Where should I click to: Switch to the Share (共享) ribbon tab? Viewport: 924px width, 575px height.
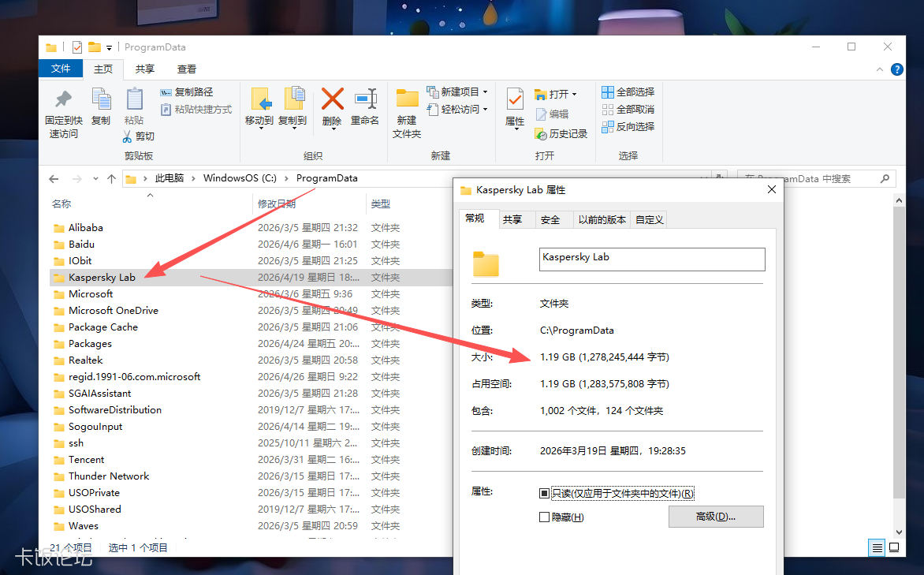coord(144,69)
